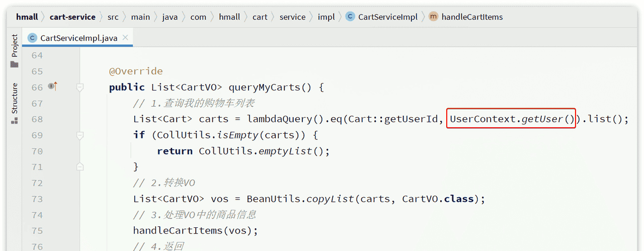Image resolution: width=644 pixels, height=251 pixels.
Task: Click the Project folder icon in the sidebar
Action: point(14,64)
